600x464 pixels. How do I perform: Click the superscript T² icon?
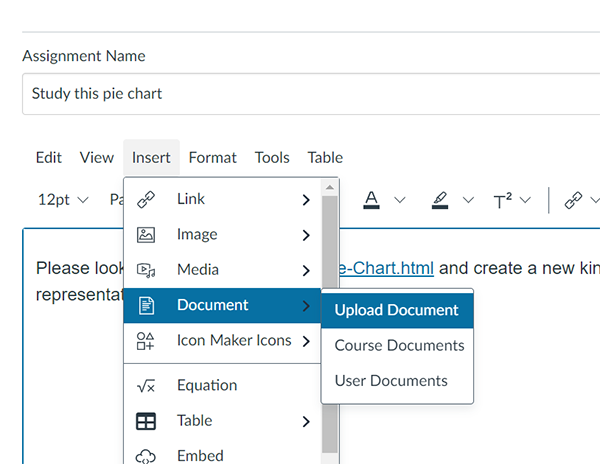502,200
